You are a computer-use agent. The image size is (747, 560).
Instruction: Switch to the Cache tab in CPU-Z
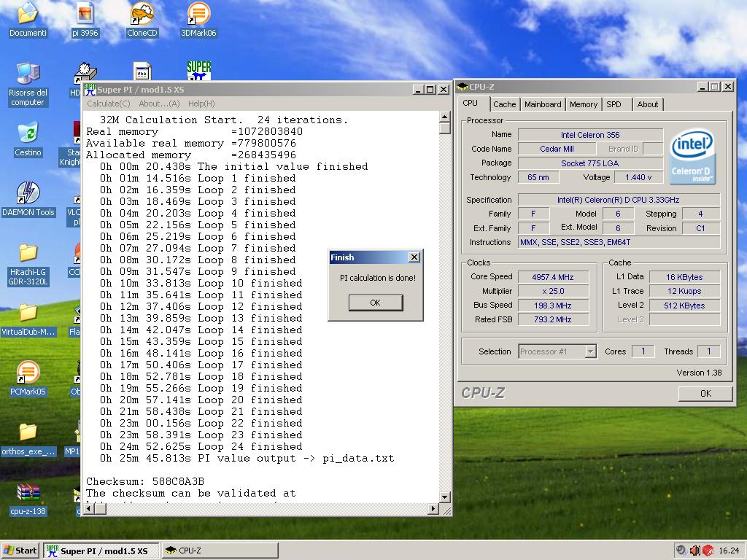(x=505, y=104)
